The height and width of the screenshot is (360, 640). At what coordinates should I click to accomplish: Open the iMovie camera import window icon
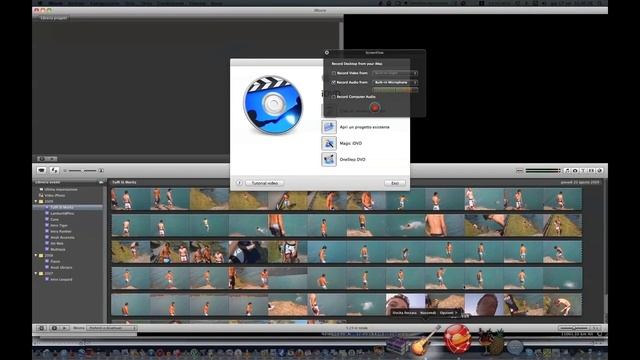41,170
